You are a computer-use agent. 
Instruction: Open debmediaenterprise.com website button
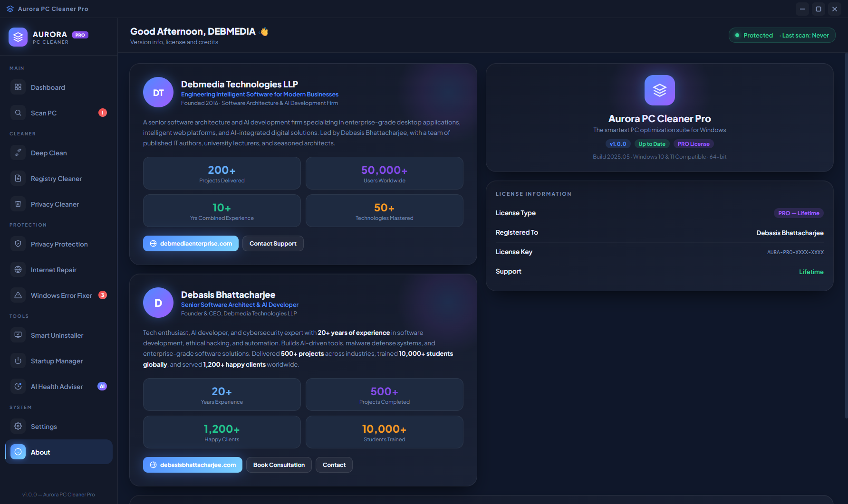pos(191,243)
